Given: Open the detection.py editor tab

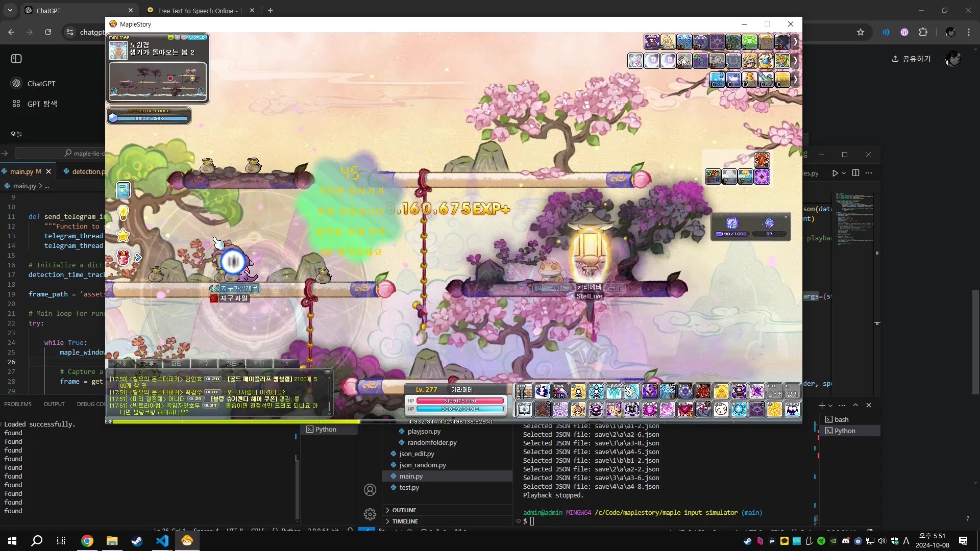Looking at the screenshot, I should [86, 171].
